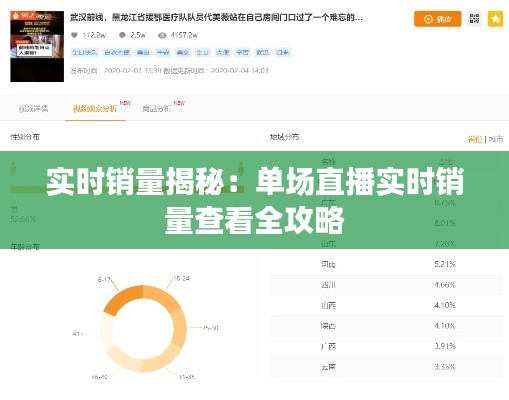509x400 pixels.
Task: Select the 生日快乐 tag
Action: pyautogui.click(x=84, y=52)
